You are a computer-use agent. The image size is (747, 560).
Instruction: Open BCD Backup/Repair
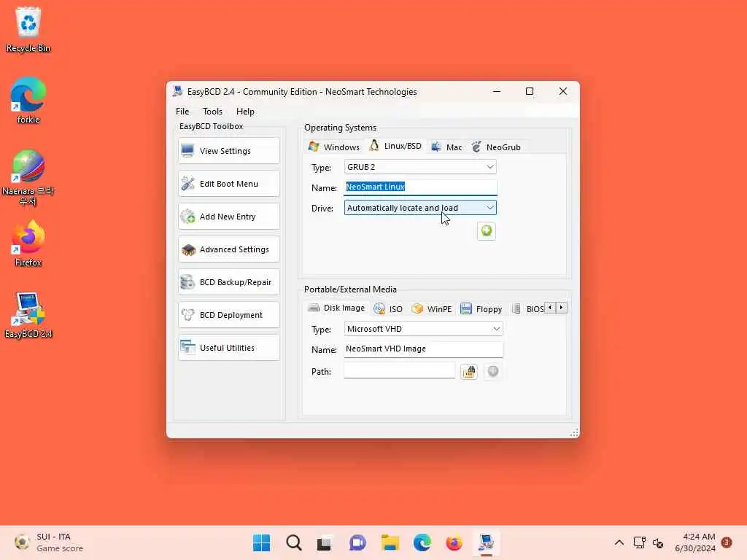(x=228, y=282)
